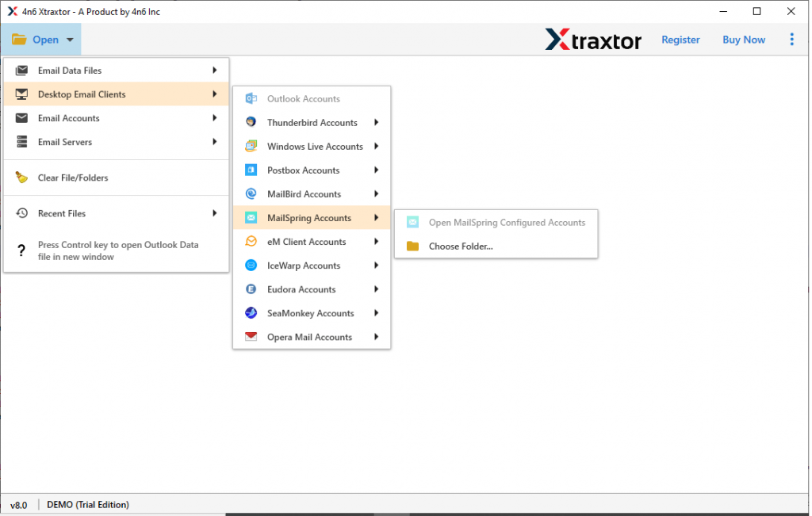Screen dimensions: 812x516
Task: Select the Postbox Accounts icon
Action: pos(253,170)
